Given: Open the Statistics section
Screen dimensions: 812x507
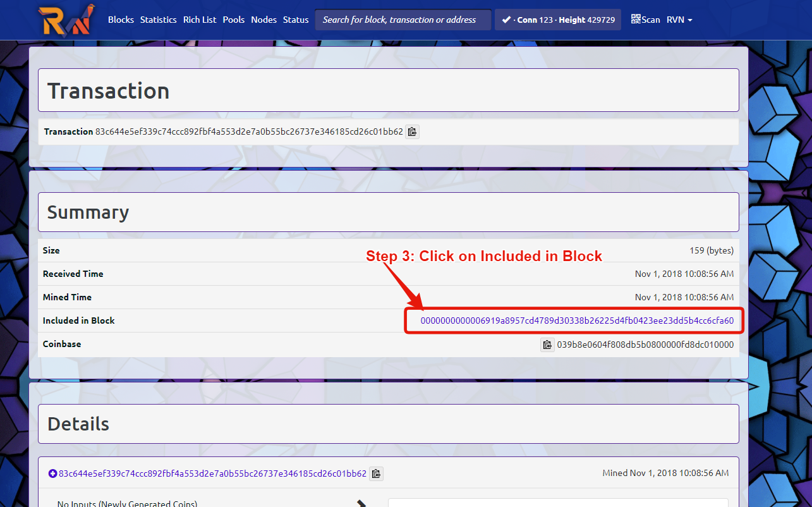Looking at the screenshot, I should [x=158, y=20].
